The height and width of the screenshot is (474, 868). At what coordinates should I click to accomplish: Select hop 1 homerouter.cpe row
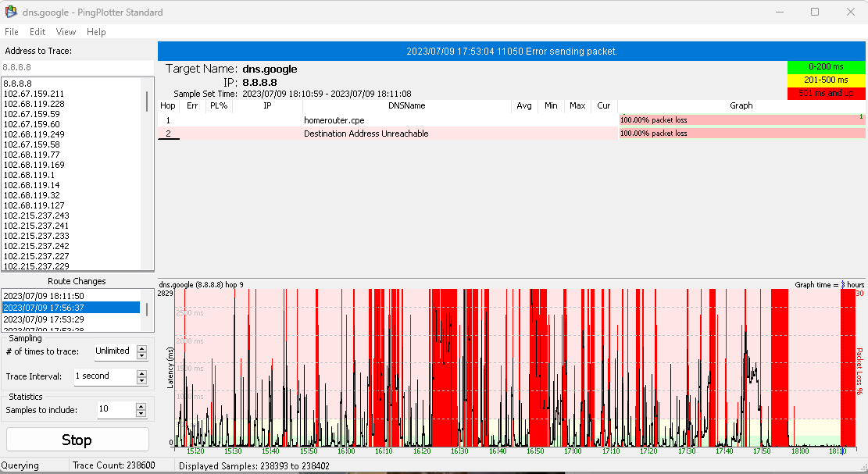tap(388, 120)
